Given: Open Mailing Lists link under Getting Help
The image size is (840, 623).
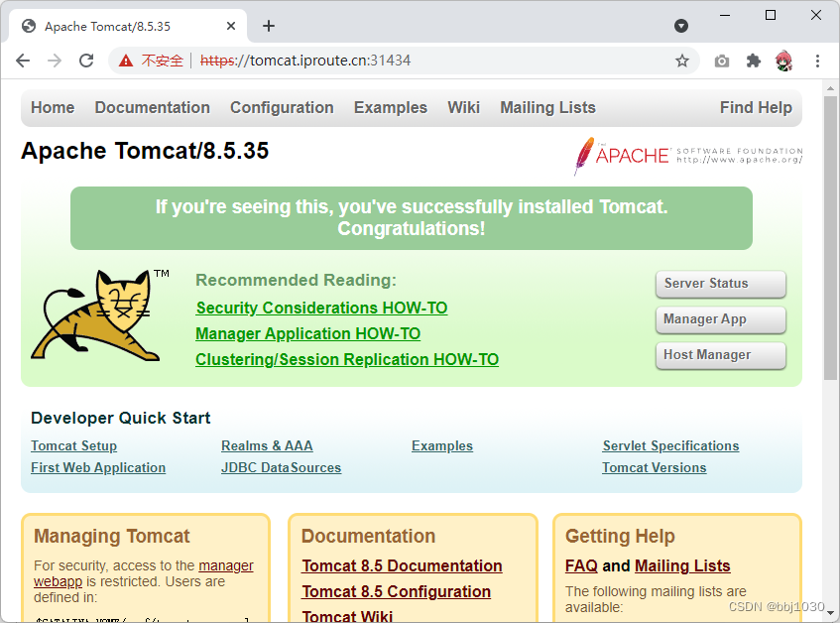Looking at the screenshot, I should (x=682, y=565).
